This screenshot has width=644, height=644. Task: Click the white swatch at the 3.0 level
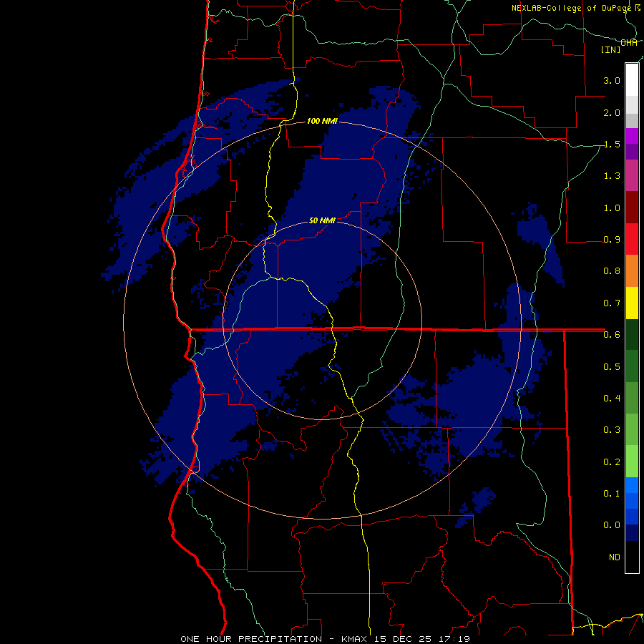(632, 80)
